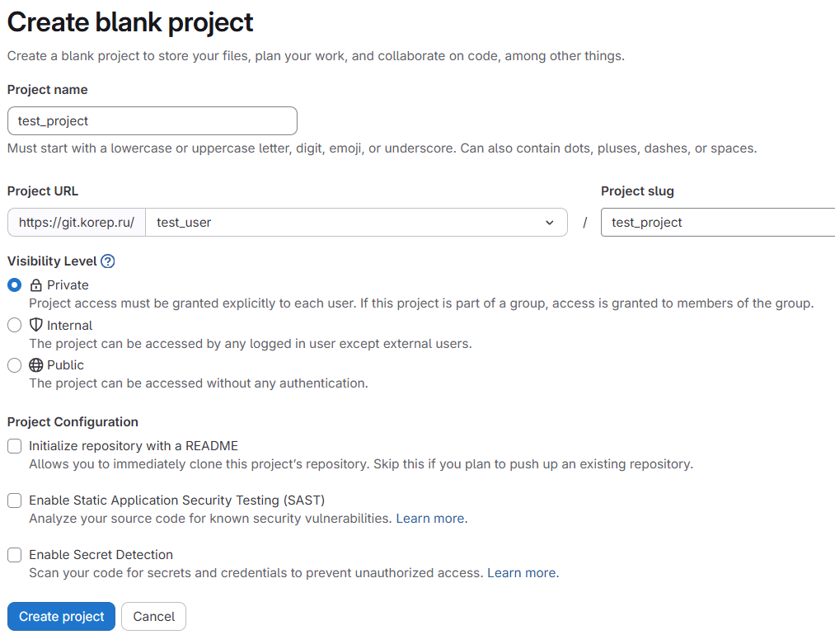
Task: Click the lock icon beside Private
Action: click(x=36, y=285)
